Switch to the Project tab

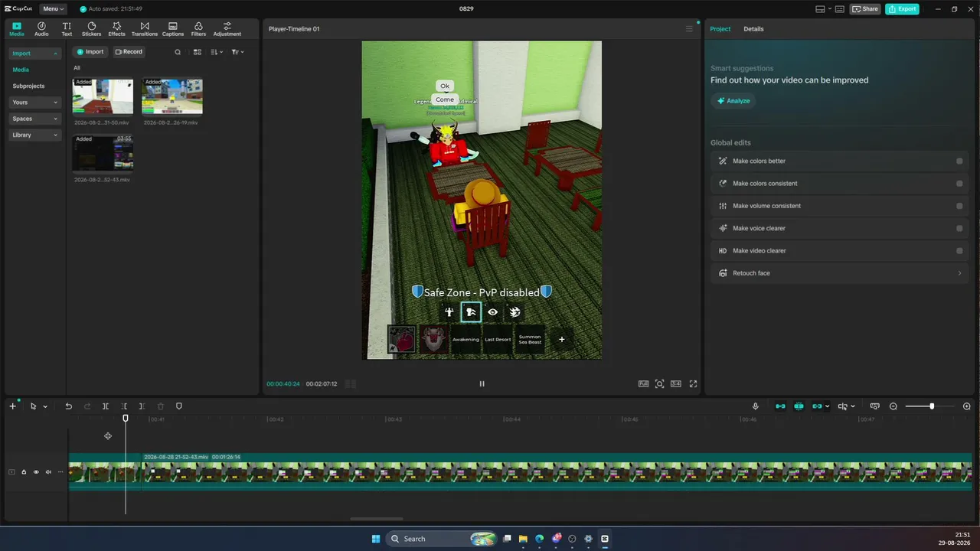(x=720, y=29)
